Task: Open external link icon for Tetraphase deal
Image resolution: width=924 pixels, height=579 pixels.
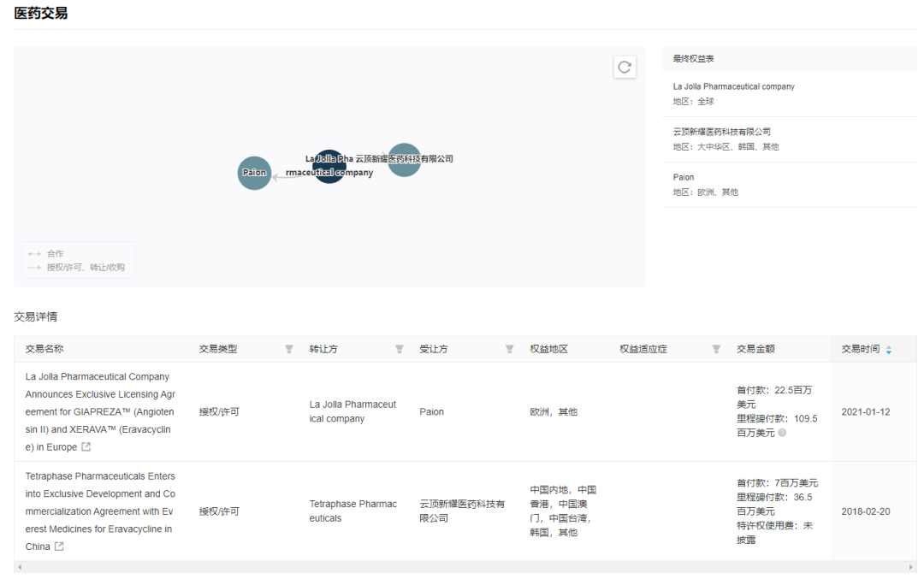Action: (59, 547)
